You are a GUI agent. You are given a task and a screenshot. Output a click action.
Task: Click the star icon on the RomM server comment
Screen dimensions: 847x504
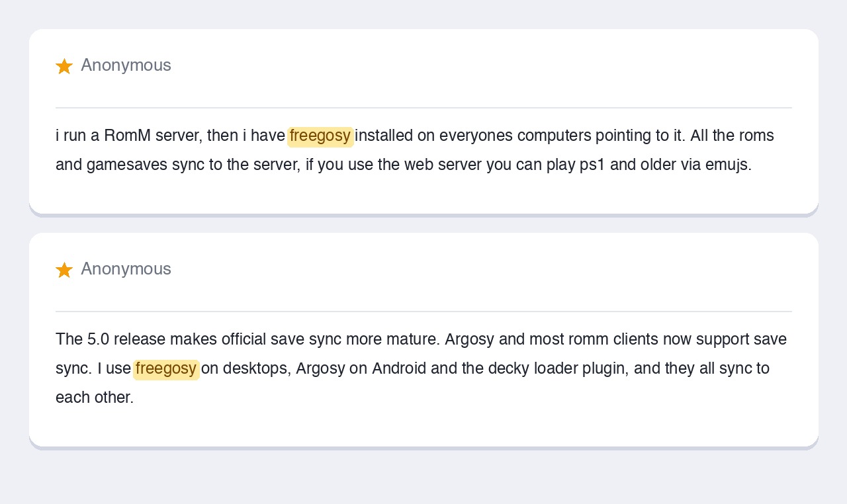point(64,66)
